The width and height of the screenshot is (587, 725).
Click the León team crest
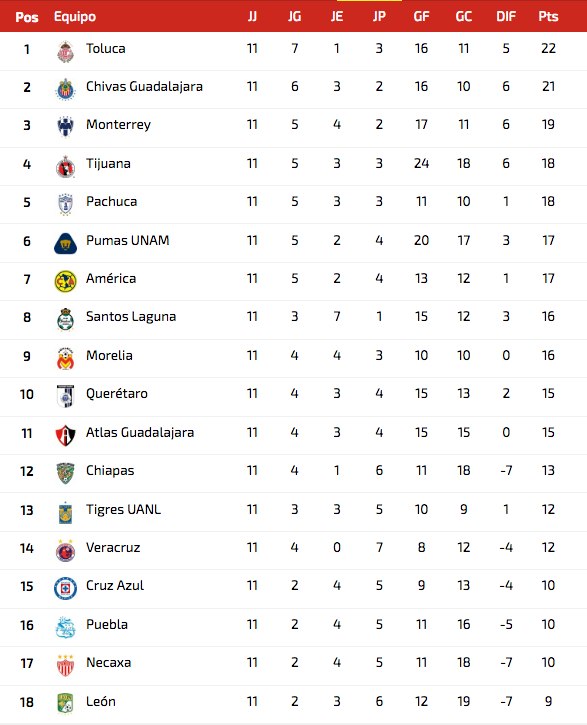(65, 703)
